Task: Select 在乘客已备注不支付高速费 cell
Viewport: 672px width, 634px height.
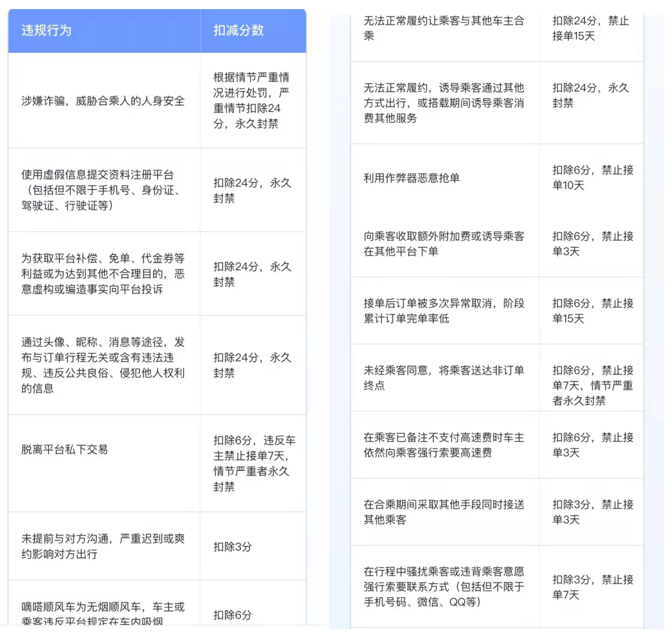Action: click(x=445, y=445)
